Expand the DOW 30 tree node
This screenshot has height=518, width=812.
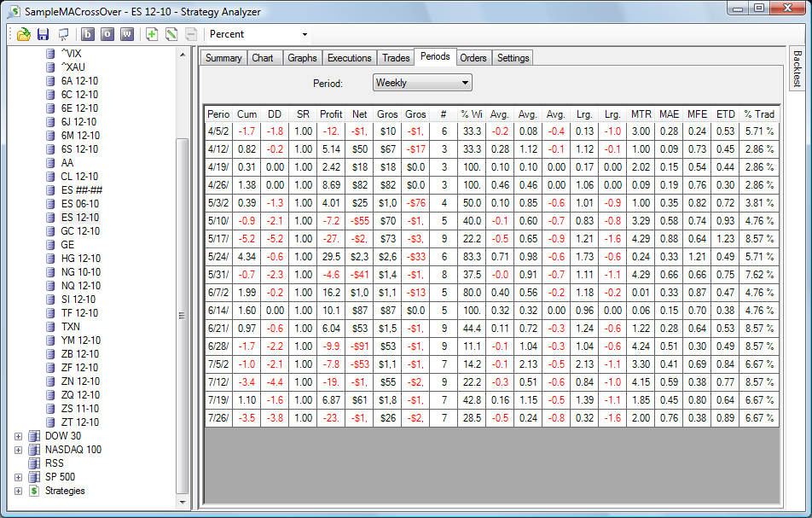(x=19, y=436)
